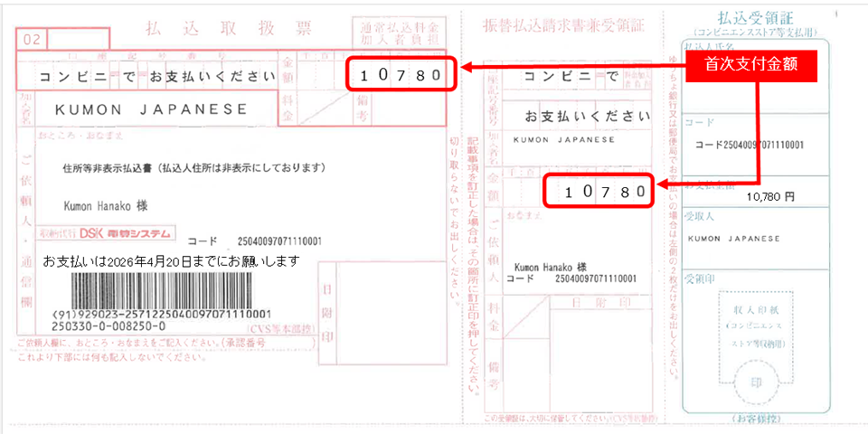This screenshot has width=868, height=434.
Task: Click the '250330-0-008250-0' number line
Action: pyautogui.click(x=108, y=325)
